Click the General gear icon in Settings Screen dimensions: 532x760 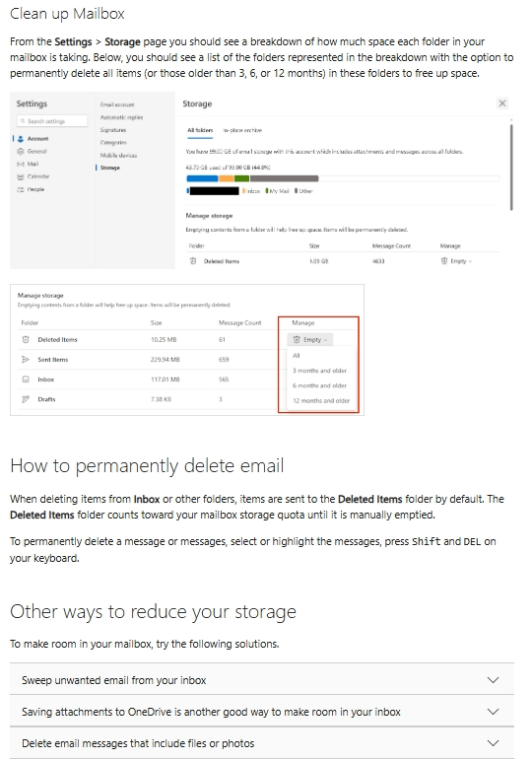(21, 151)
